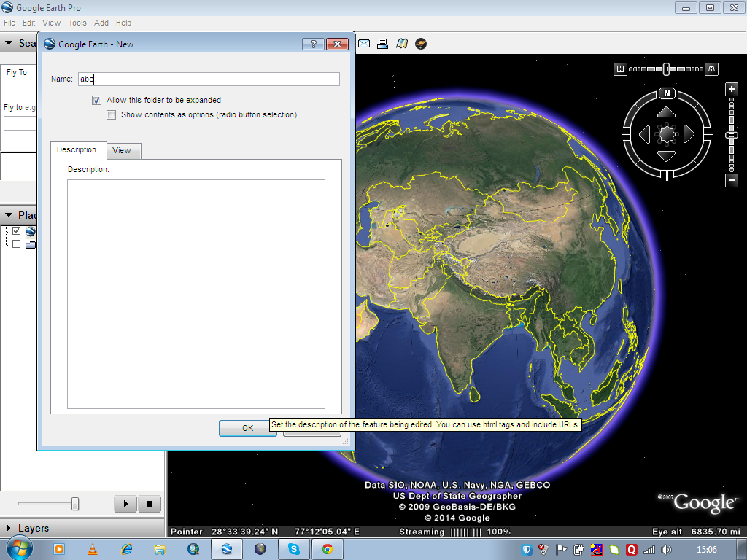
Task: Open the email screenshot icon on toolbar
Action: pyautogui.click(x=364, y=44)
